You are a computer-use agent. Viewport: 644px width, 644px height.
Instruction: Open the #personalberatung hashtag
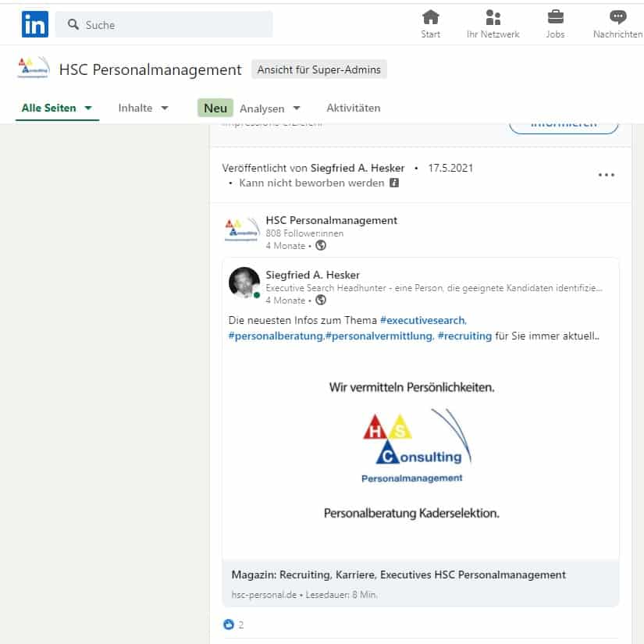coord(276,336)
